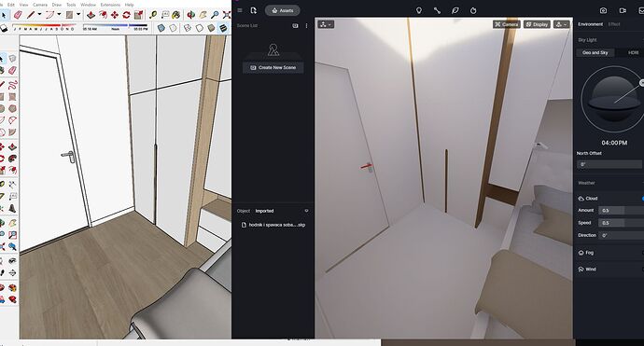Screen dimensions: 644x346
Task: Select the Eraser tool in SketchUp toolbar
Action: click(18, 15)
